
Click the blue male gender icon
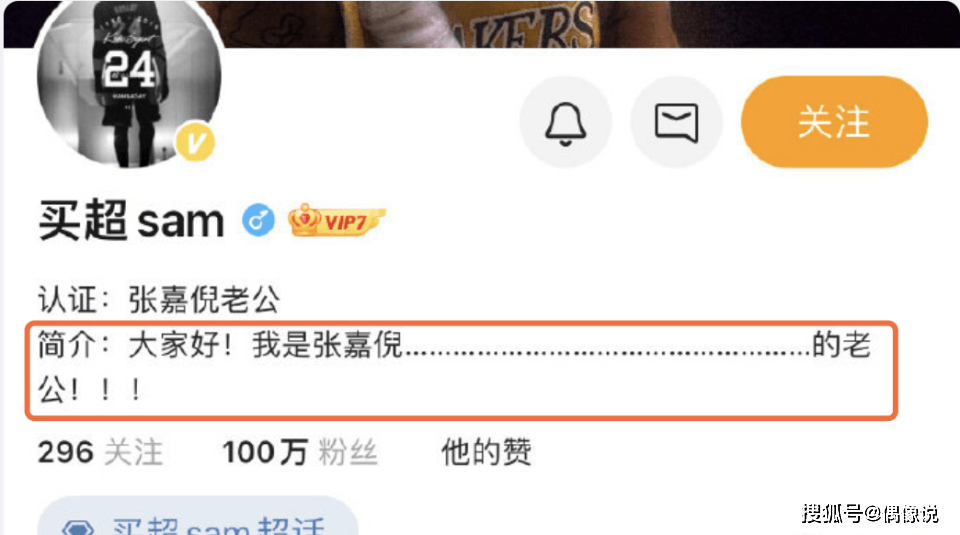click(258, 220)
